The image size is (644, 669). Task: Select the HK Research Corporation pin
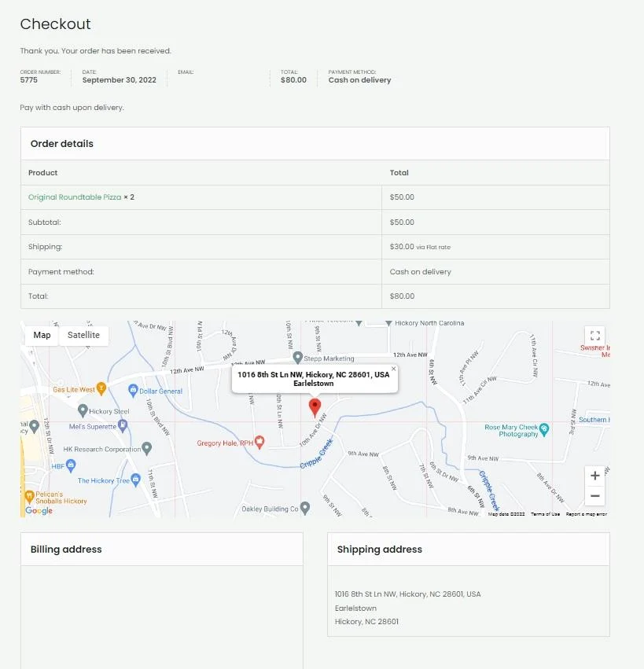coord(147,448)
